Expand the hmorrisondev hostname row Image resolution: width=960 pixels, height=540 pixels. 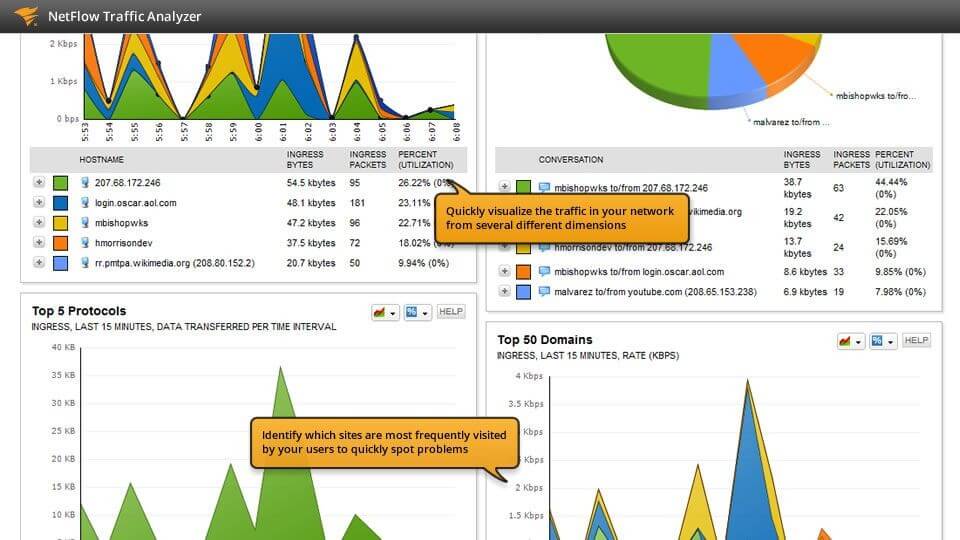[39, 242]
